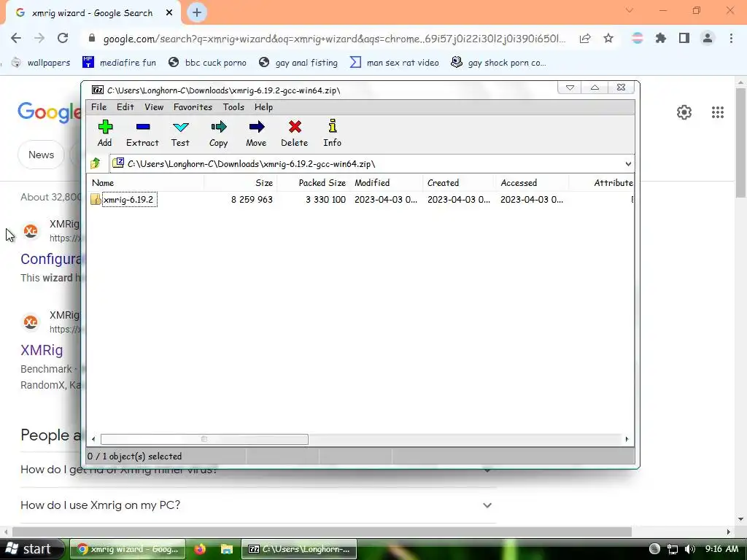Image resolution: width=747 pixels, height=560 pixels.
Task: Click the 9:16 AM clock
Action: pyautogui.click(x=721, y=549)
